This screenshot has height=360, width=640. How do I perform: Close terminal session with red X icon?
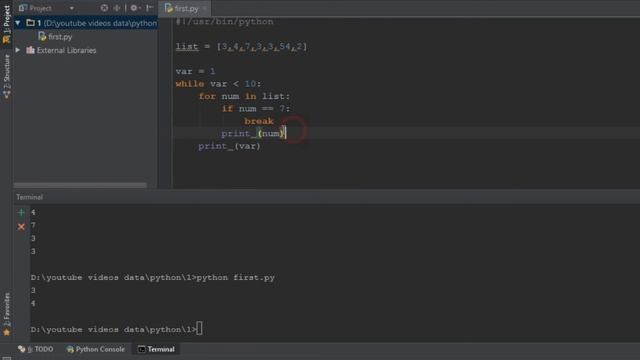coord(21,227)
